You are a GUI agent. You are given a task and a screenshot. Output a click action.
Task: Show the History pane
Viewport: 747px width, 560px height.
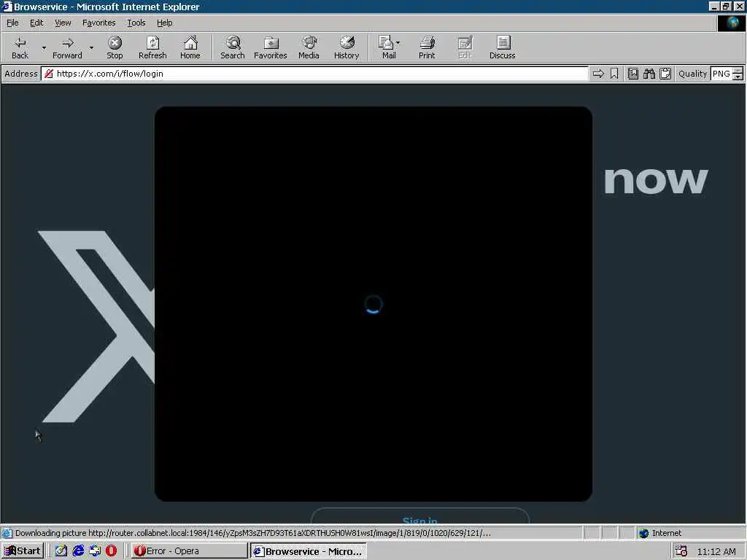[347, 47]
